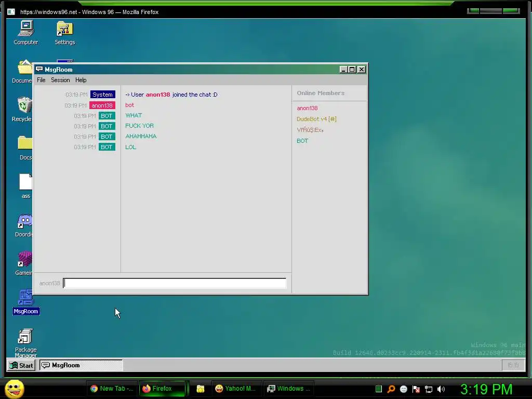Launch the Gamein shortcut icon
This screenshot has width=532, height=399.
tap(24, 263)
